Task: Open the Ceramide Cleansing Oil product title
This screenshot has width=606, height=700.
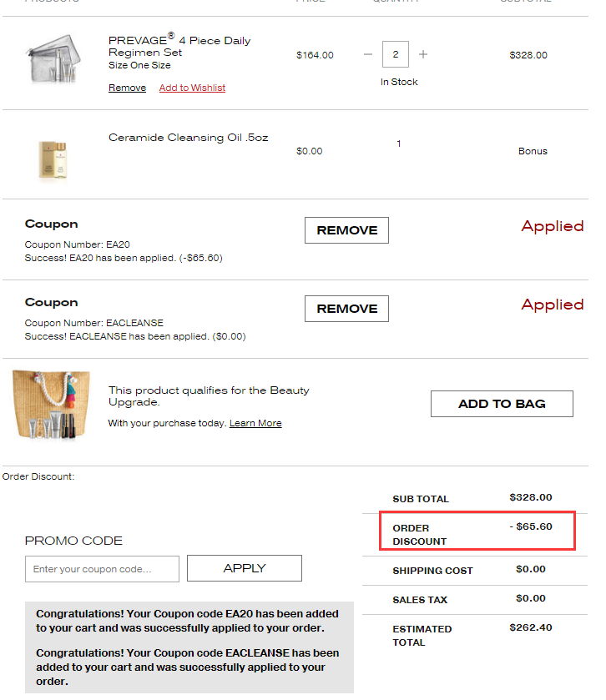Action: (188, 138)
